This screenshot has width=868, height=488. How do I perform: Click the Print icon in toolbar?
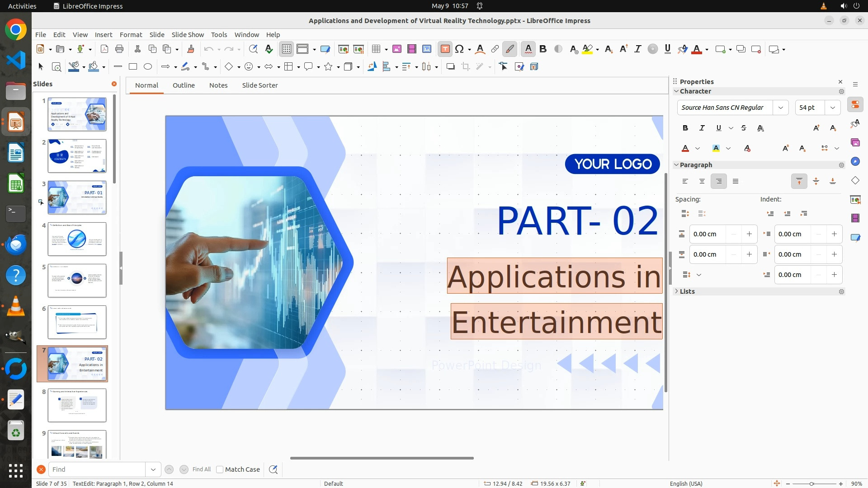119,49
